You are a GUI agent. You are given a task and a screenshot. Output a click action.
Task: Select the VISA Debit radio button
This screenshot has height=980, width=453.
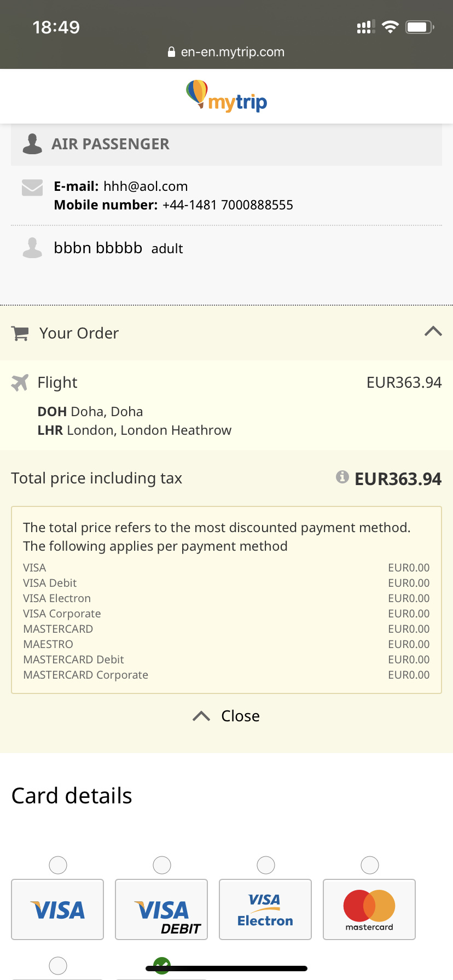(162, 865)
